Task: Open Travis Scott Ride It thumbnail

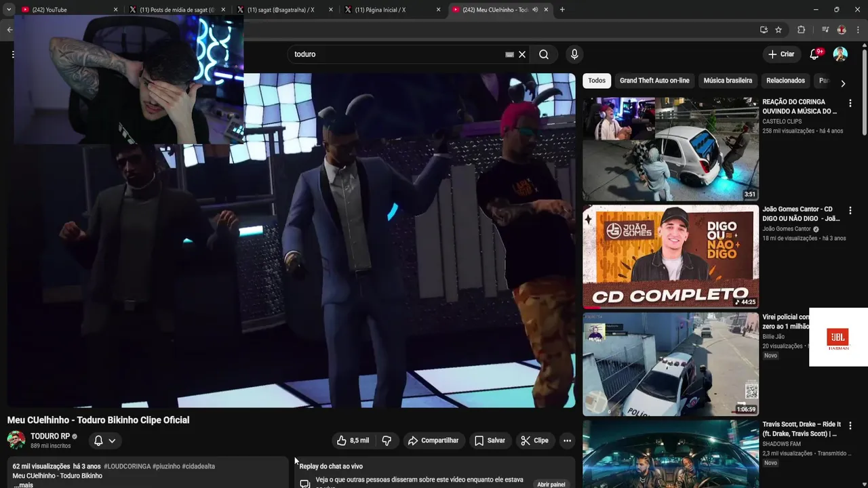Action: 671,454
